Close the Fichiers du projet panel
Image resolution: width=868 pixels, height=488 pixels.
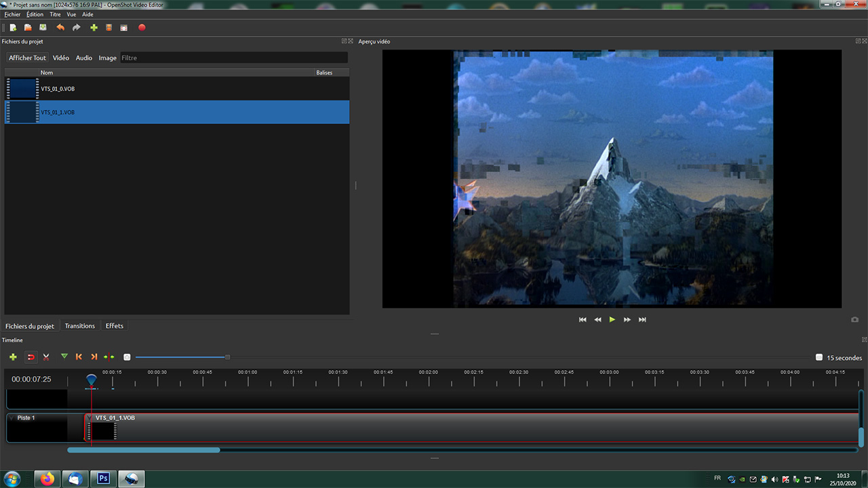tap(351, 41)
